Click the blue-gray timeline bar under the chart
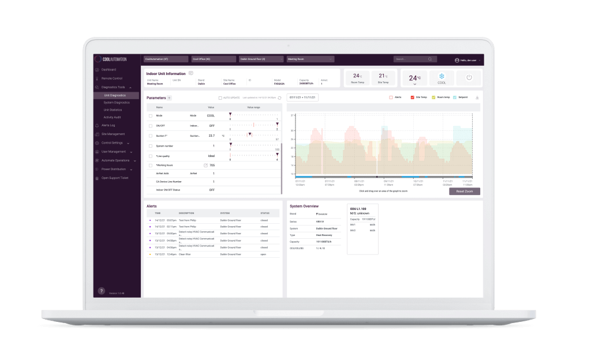 384,177
